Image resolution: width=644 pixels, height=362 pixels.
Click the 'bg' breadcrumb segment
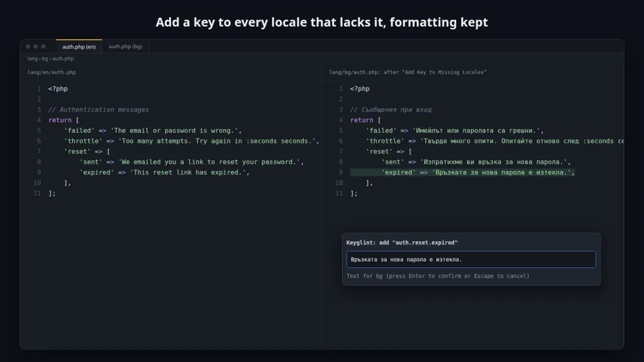pos(45,59)
